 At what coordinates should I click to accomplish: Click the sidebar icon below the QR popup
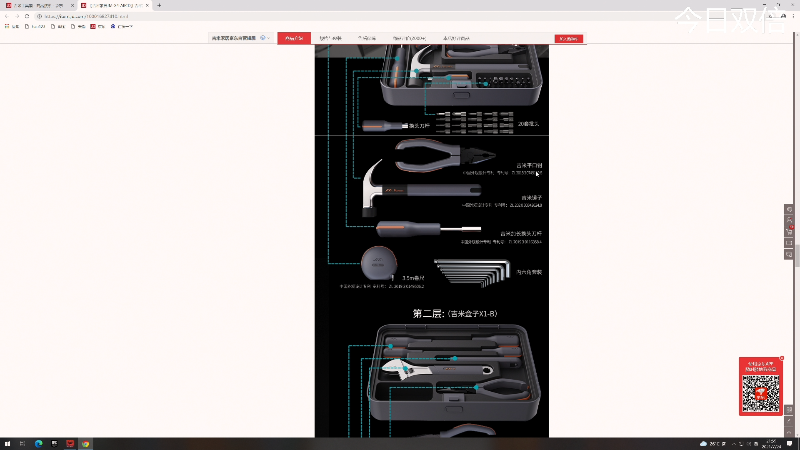(789, 409)
